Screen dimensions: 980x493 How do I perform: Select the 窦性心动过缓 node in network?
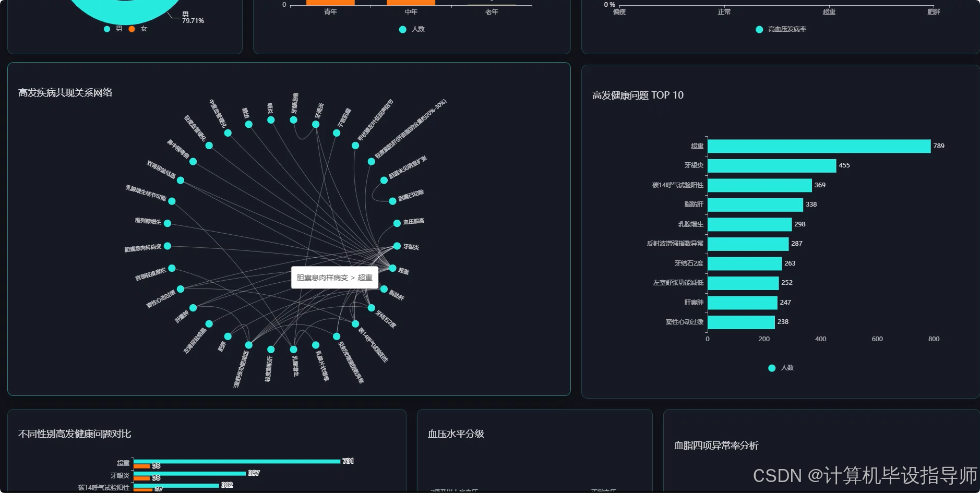tap(181, 289)
